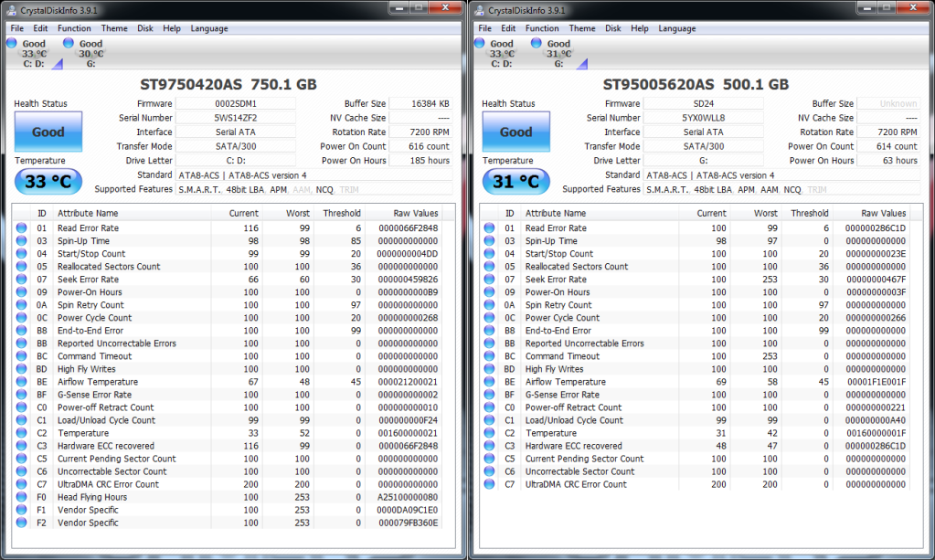This screenshot has height=560, width=935.
Task: Click raw value 000000000A40
Action: tap(876, 420)
